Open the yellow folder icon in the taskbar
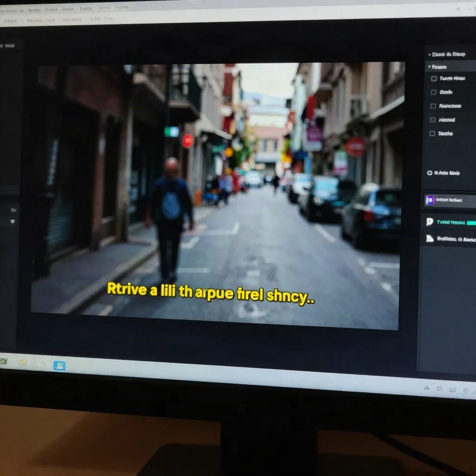This screenshot has height=476, width=476. click(23, 362)
